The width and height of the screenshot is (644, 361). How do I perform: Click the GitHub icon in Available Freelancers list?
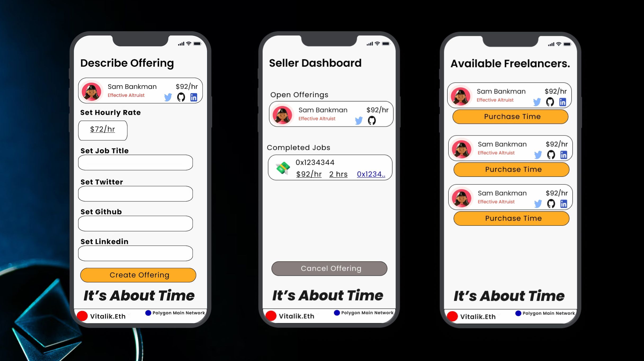(x=551, y=101)
